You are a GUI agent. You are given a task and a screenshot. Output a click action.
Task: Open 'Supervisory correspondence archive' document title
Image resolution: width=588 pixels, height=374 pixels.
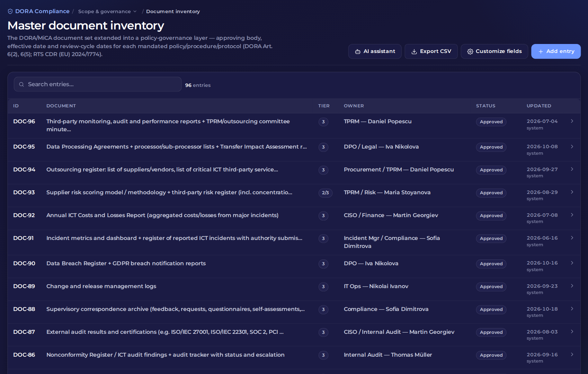tap(176, 309)
